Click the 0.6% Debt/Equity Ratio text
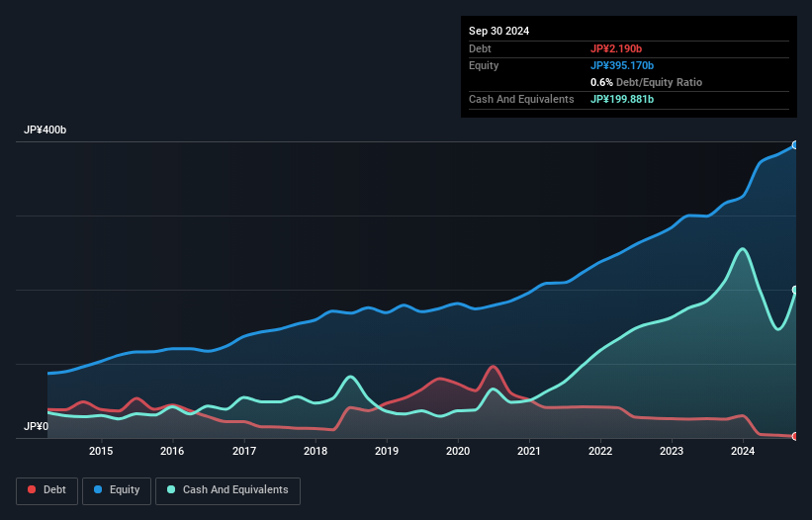This screenshot has width=812, height=520. [646, 82]
